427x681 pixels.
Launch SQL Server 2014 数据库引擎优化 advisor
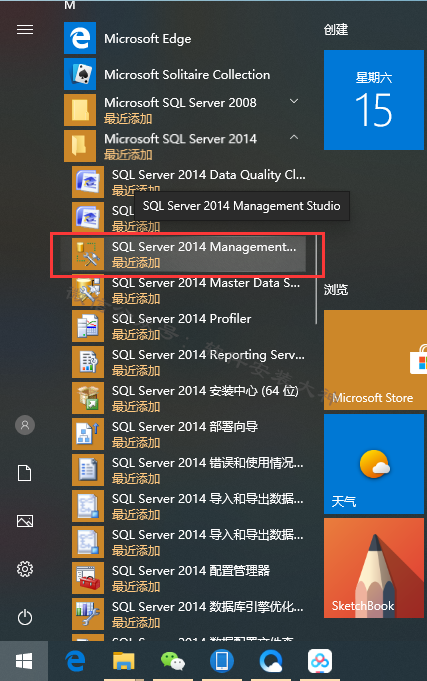[x=187, y=614]
